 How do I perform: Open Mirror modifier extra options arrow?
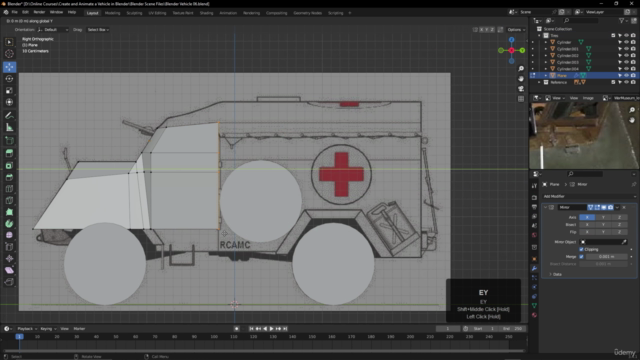coord(617,207)
